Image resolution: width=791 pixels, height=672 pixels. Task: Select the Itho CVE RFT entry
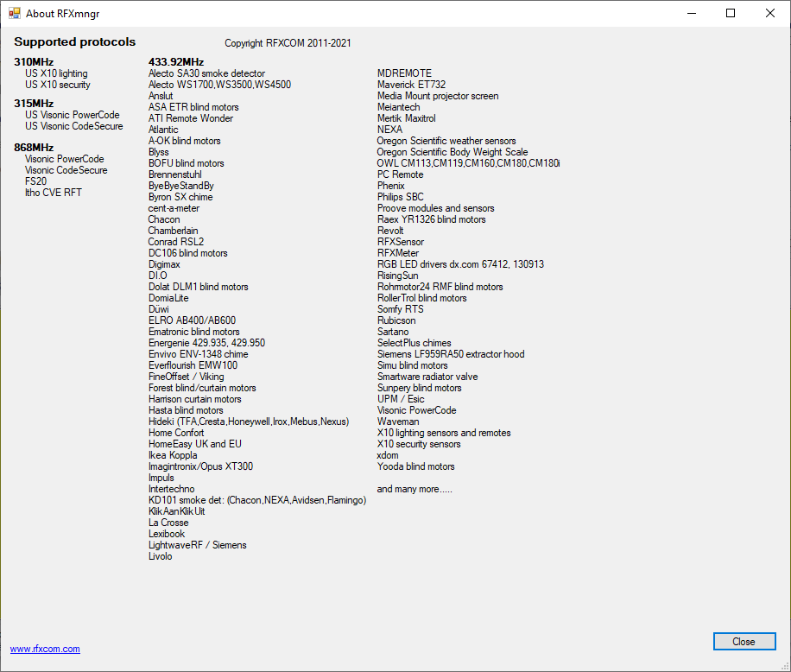pos(54,193)
